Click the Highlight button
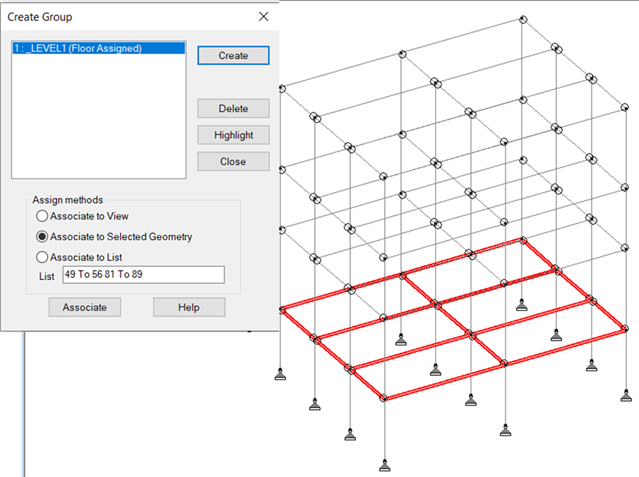 pos(233,135)
